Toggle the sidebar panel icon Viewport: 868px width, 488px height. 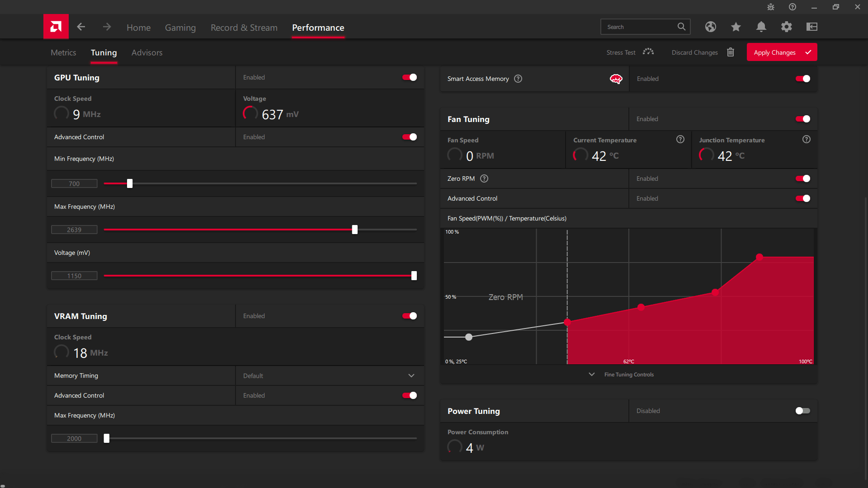click(x=812, y=27)
